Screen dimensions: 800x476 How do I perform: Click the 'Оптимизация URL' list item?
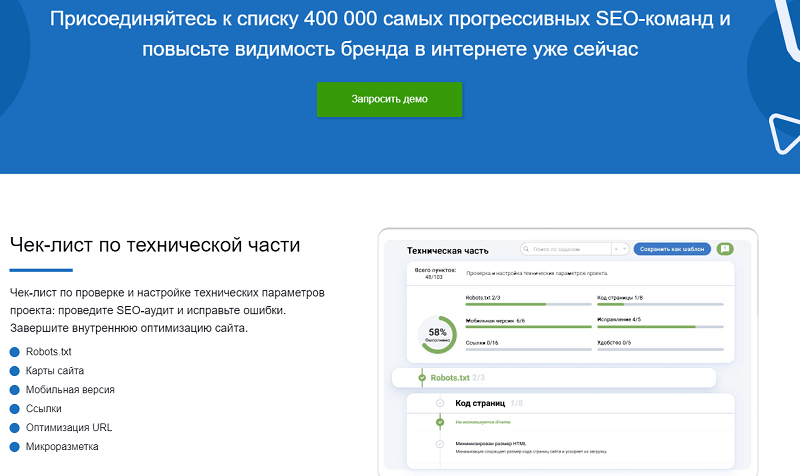(69, 428)
